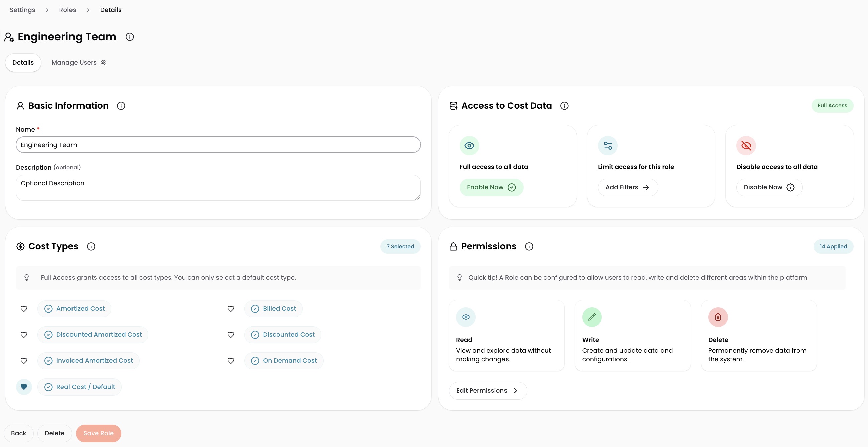
Task: Set On Demand Cost as default heart
Action: (231, 361)
